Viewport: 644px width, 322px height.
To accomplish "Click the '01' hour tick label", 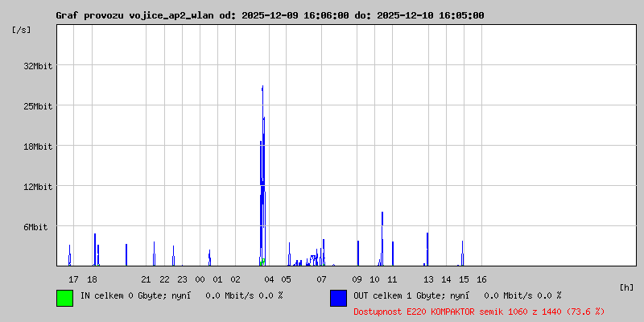I will [x=217, y=279].
